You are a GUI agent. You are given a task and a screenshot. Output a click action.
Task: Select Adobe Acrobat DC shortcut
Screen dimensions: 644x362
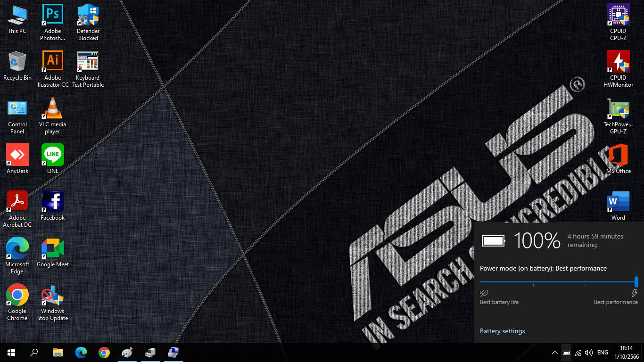17,209
